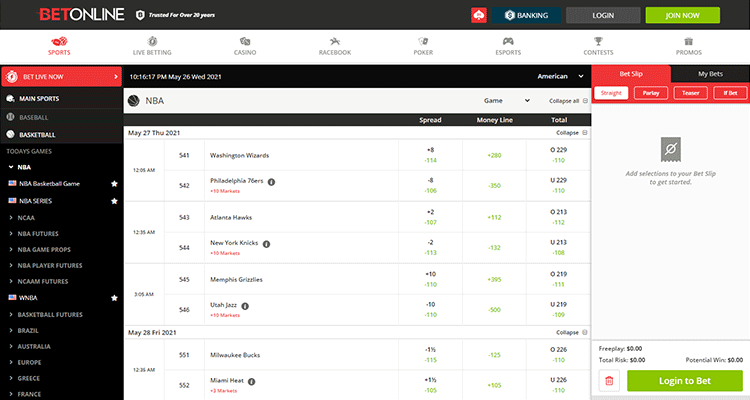This screenshot has width=750, height=400.
Task: Click the Join Now button
Action: tap(683, 15)
